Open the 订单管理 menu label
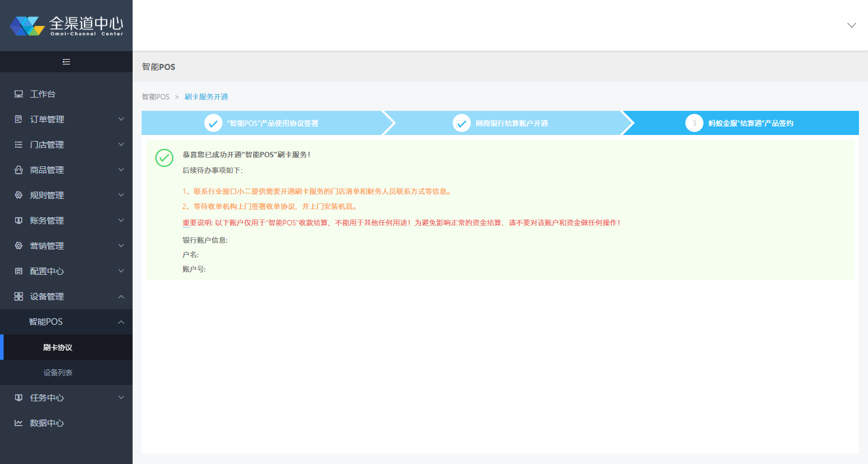 [x=47, y=119]
